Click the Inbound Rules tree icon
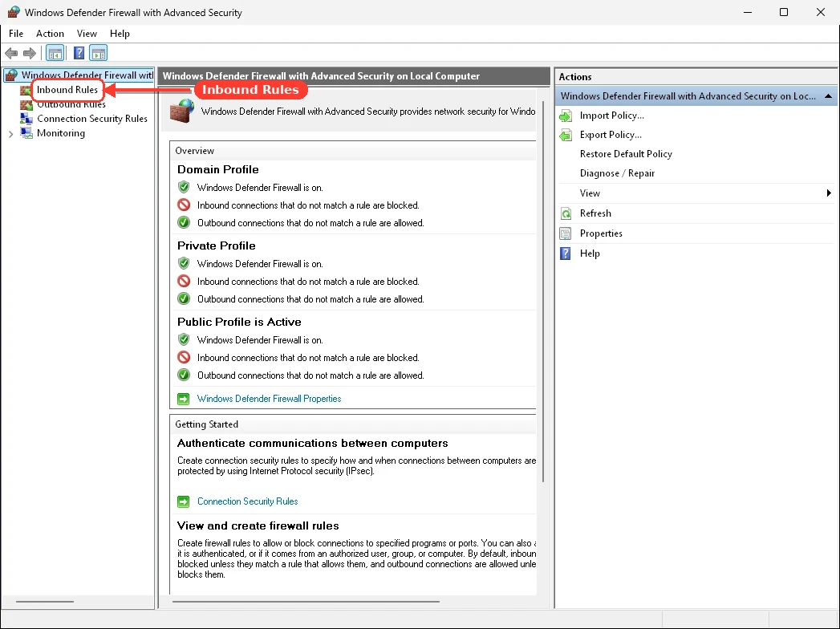 25,90
